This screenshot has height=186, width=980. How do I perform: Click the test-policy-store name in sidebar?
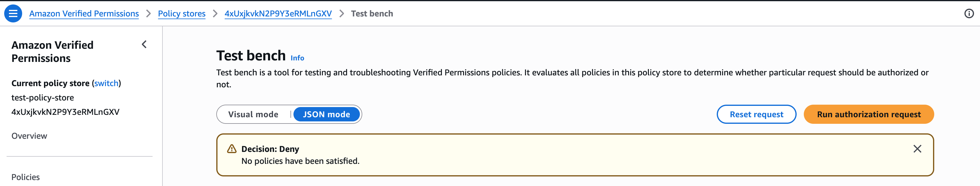[x=42, y=98]
